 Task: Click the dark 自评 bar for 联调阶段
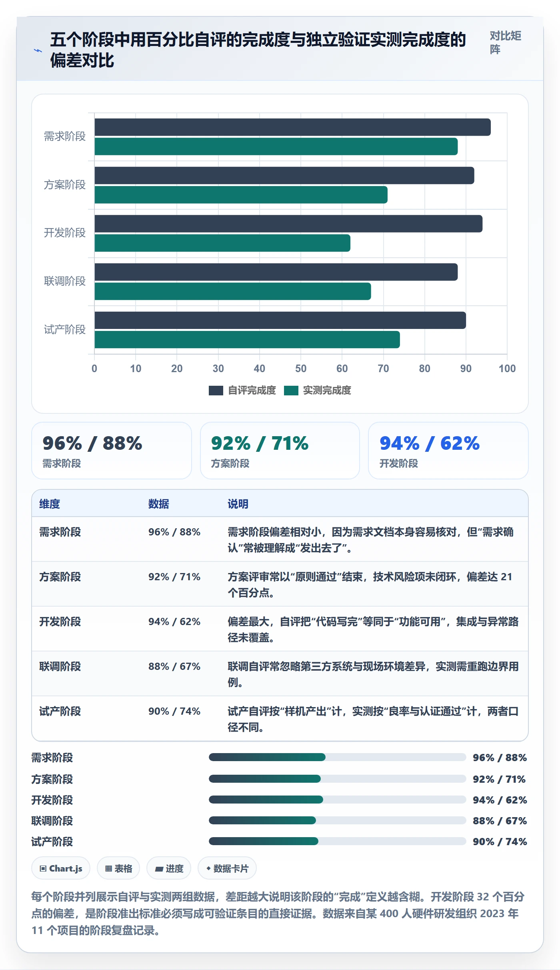tap(276, 272)
